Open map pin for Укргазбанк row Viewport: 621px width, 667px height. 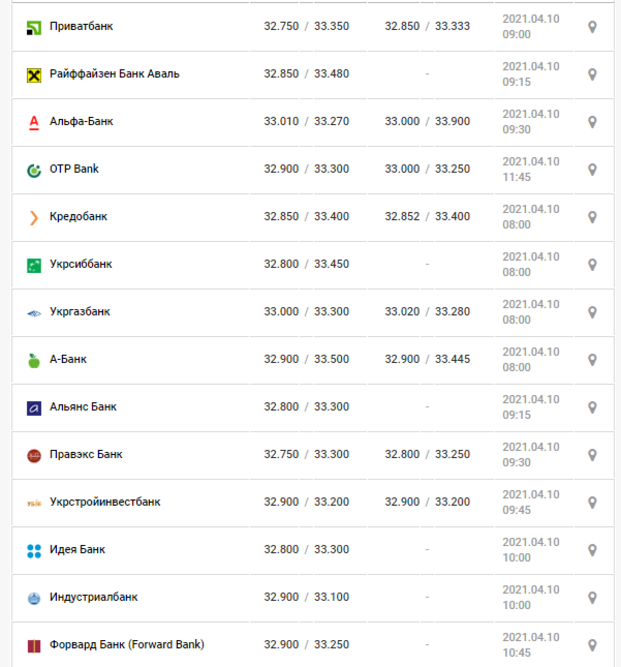592,313
